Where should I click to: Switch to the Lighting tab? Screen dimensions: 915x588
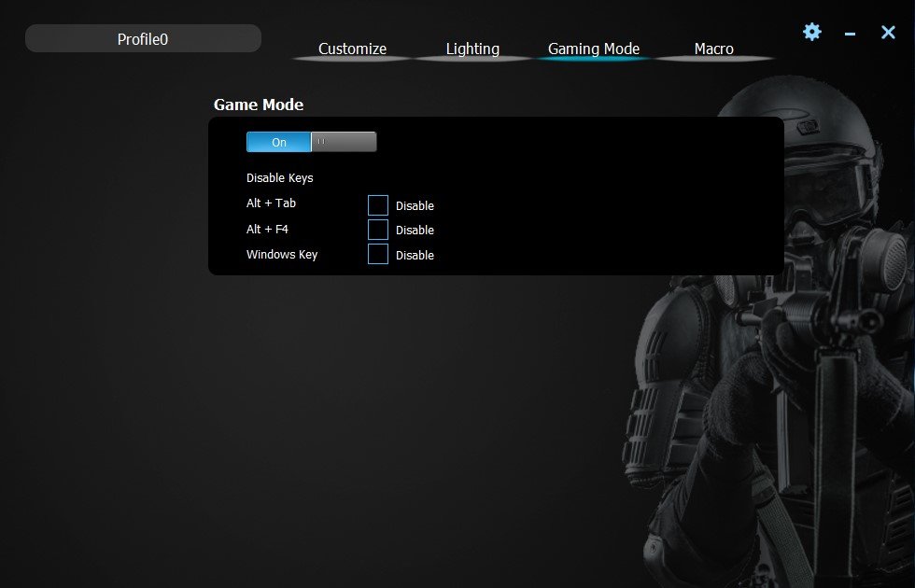coord(472,49)
